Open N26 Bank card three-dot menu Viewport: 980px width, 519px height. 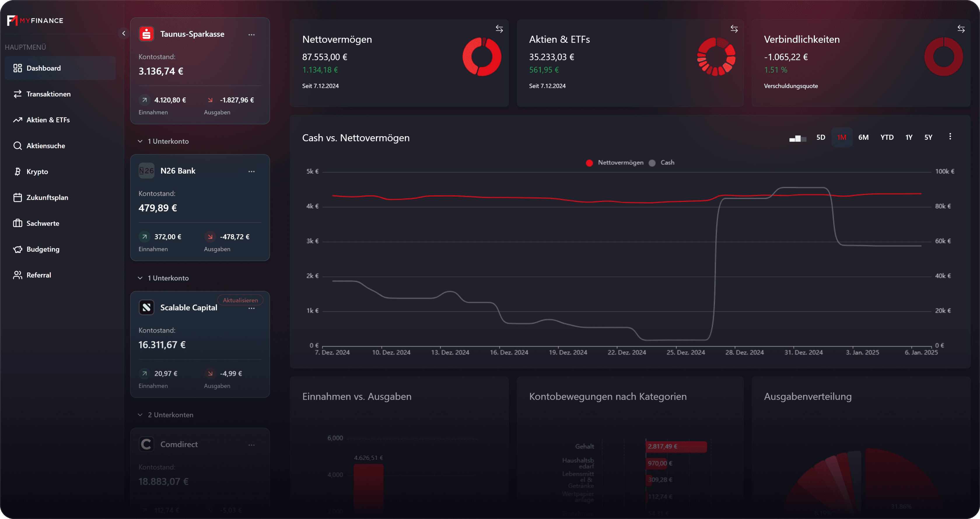(x=251, y=172)
